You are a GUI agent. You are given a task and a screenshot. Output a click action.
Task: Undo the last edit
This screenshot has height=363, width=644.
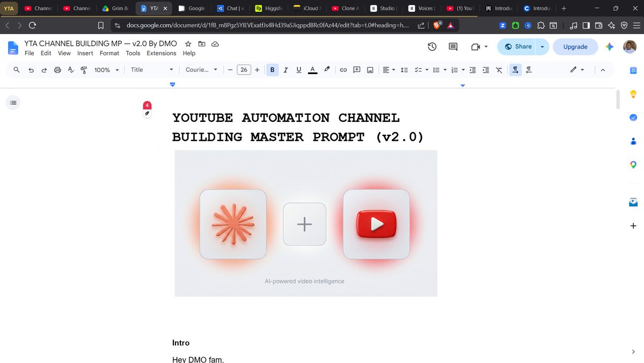(31, 70)
